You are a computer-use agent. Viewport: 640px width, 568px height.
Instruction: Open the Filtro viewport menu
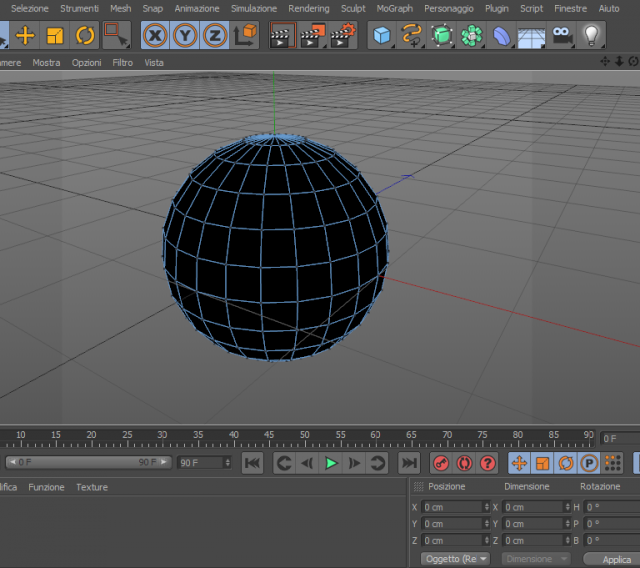[x=122, y=63]
